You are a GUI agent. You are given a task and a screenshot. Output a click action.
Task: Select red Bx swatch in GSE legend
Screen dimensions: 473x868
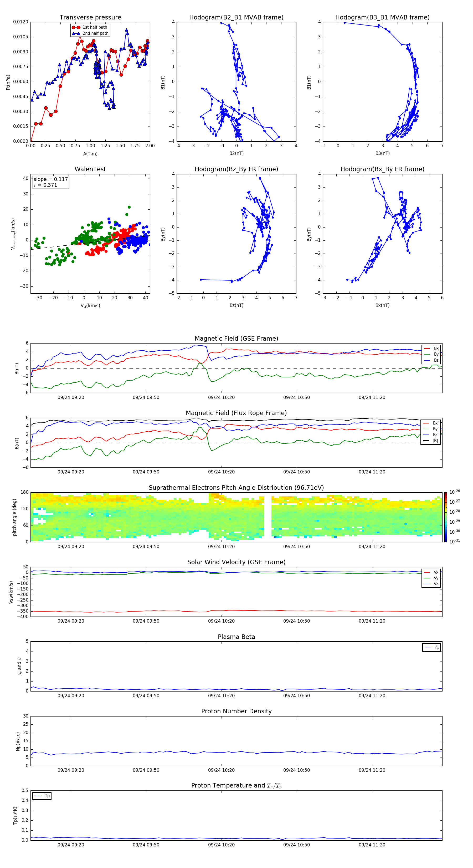tap(427, 349)
